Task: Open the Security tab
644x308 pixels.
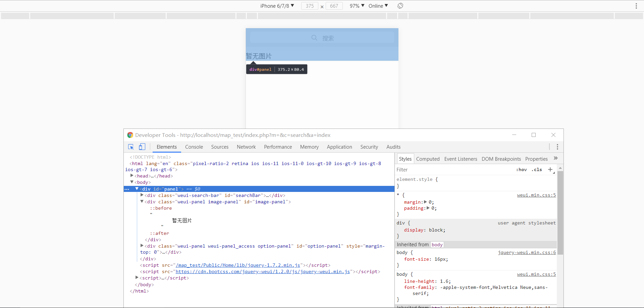Action: click(369, 147)
